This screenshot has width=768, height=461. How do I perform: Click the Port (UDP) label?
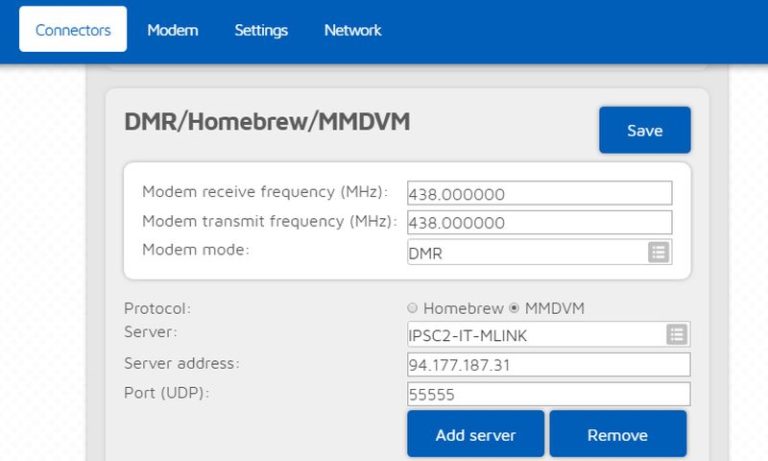167,393
